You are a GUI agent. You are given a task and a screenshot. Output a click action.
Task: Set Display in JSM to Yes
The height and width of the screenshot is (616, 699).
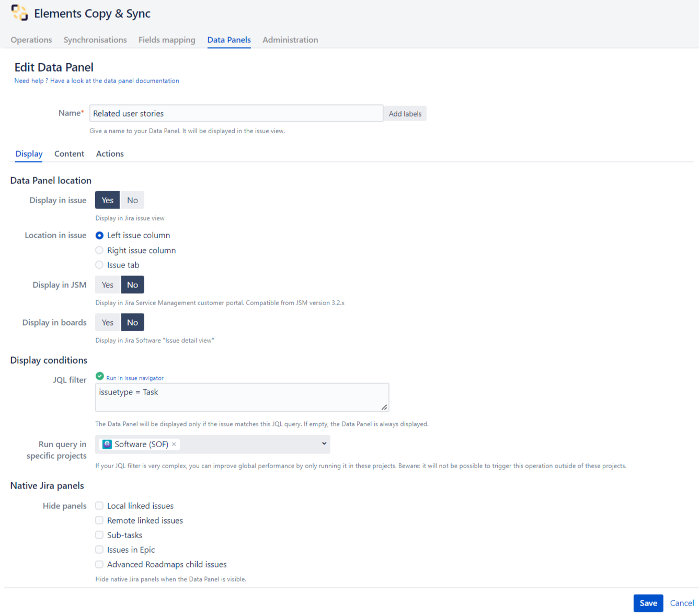click(x=108, y=285)
